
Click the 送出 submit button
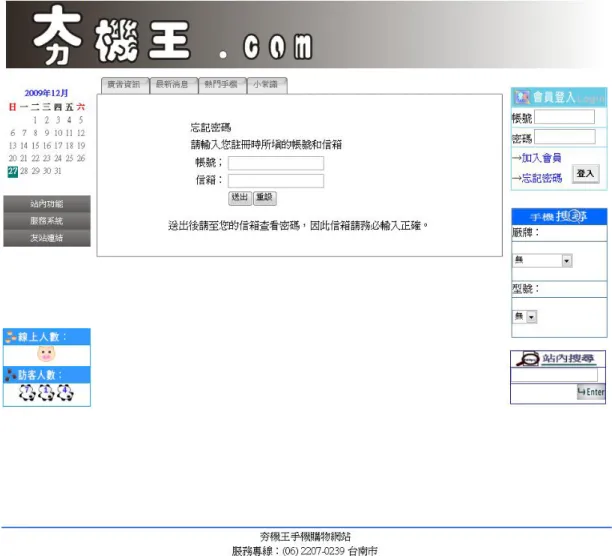pos(240,198)
